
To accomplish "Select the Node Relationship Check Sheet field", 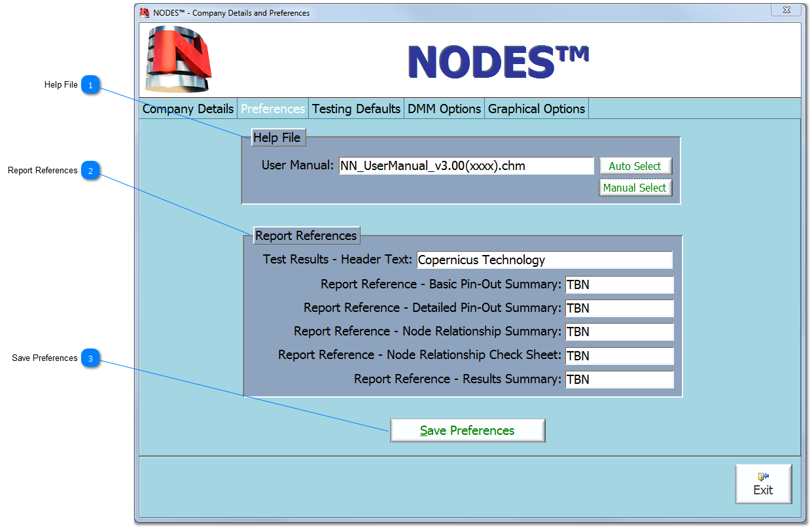I will tap(619, 356).
